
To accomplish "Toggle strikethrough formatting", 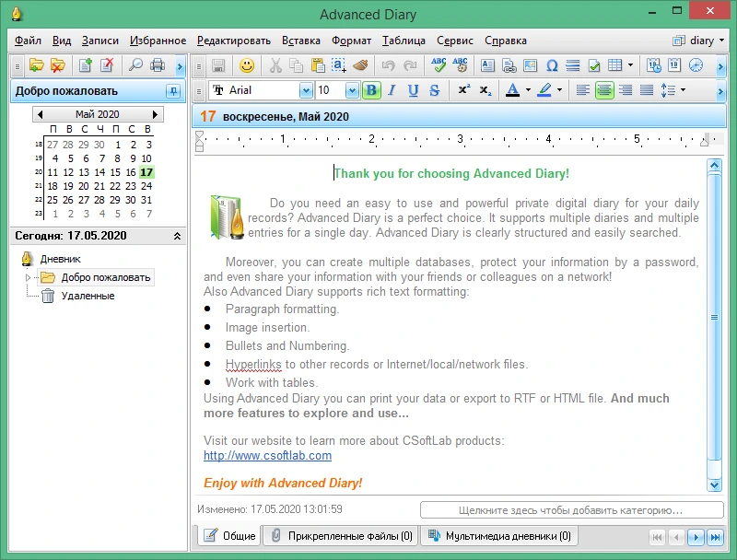I will tap(435, 90).
